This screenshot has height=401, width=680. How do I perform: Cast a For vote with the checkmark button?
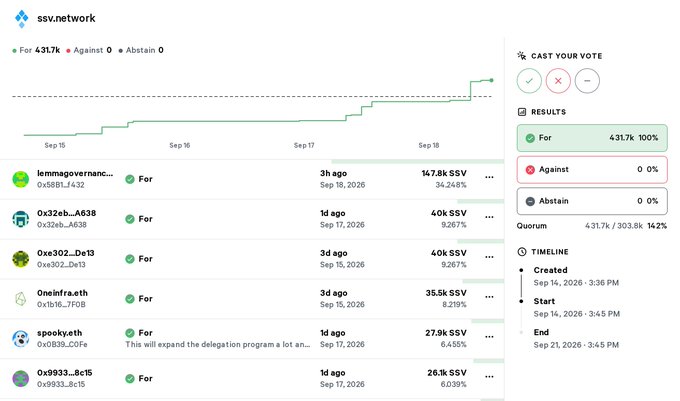[x=529, y=81]
